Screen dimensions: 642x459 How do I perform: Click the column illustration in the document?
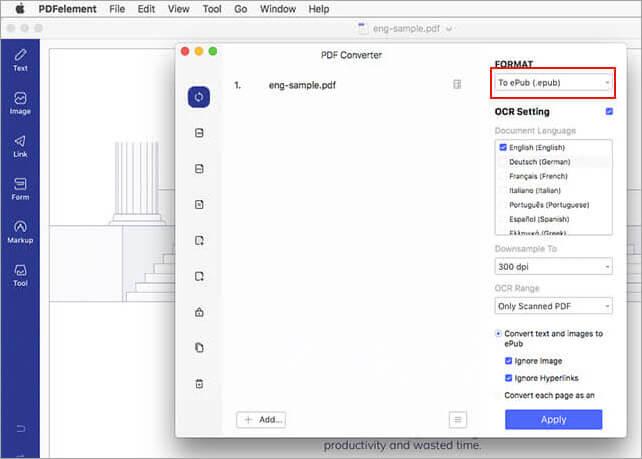137,182
